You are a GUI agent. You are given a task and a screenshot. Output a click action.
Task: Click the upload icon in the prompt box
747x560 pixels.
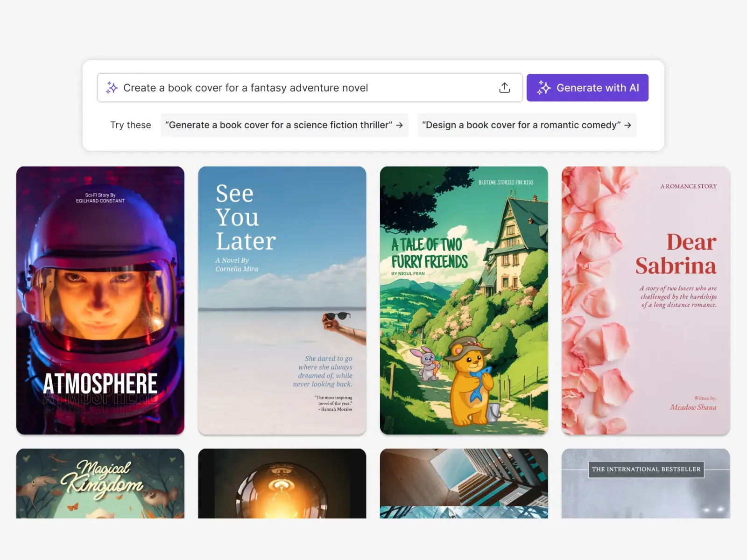[504, 88]
